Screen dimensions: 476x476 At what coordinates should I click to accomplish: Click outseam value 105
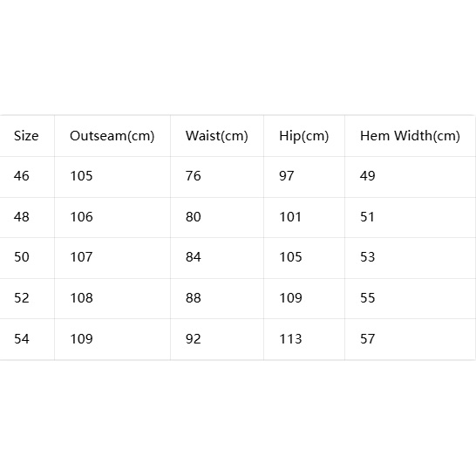click(x=81, y=176)
